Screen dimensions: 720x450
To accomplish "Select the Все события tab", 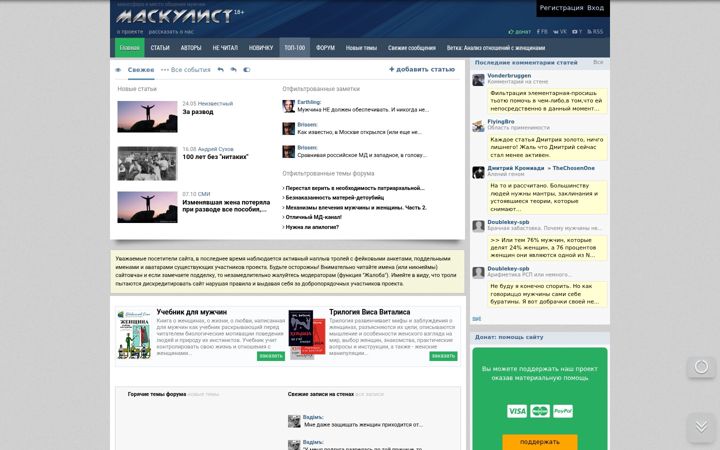I will (x=186, y=70).
